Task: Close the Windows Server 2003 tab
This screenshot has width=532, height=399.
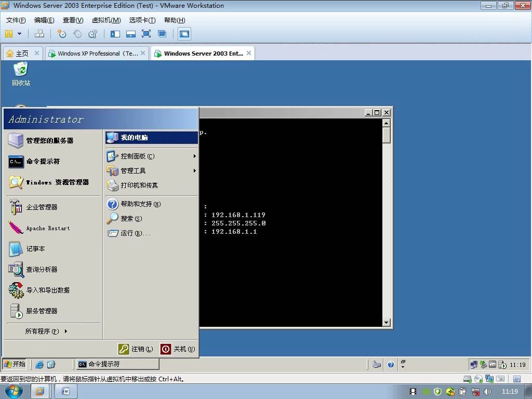Action: click(249, 53)
